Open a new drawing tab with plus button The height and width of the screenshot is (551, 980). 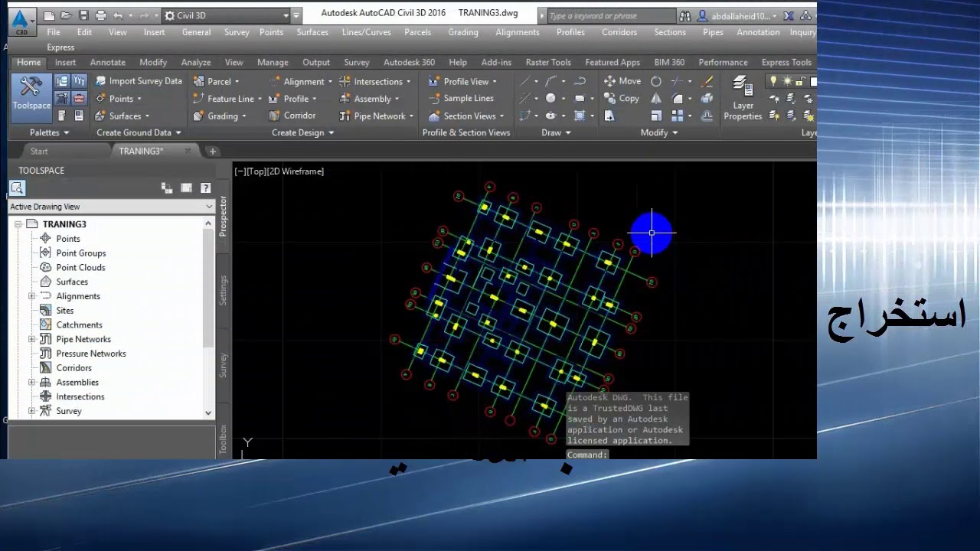point(213,151)
